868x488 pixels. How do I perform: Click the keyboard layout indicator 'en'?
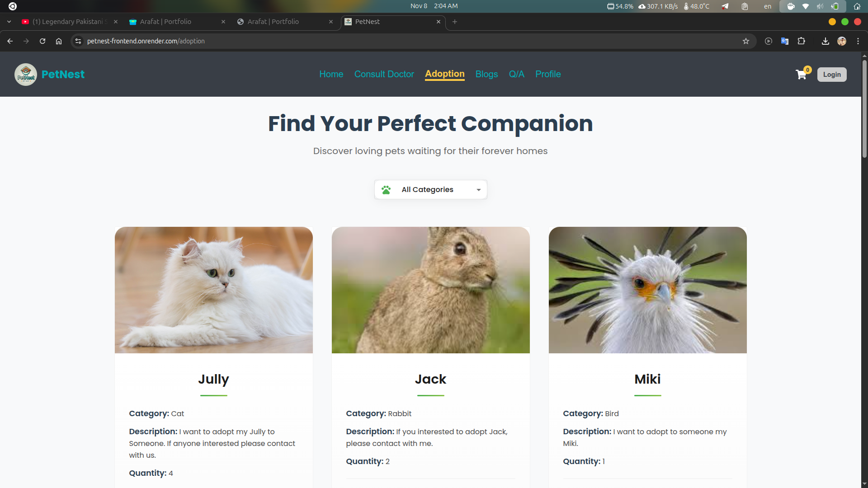point(768,6)
